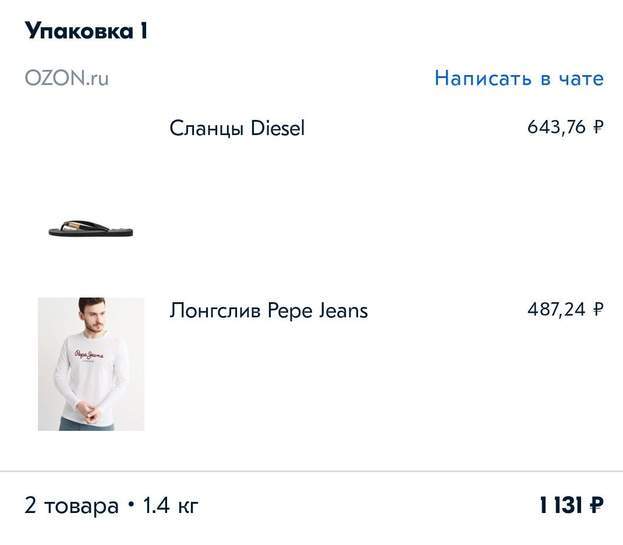
Task: Click the 487,24 price amount
Action: pyautogui.click(x=556, y=309)
